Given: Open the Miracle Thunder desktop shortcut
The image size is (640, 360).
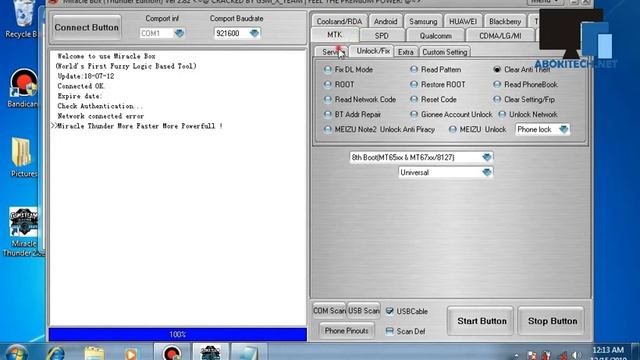Looking at the screenshot, I should pos(23,232).
